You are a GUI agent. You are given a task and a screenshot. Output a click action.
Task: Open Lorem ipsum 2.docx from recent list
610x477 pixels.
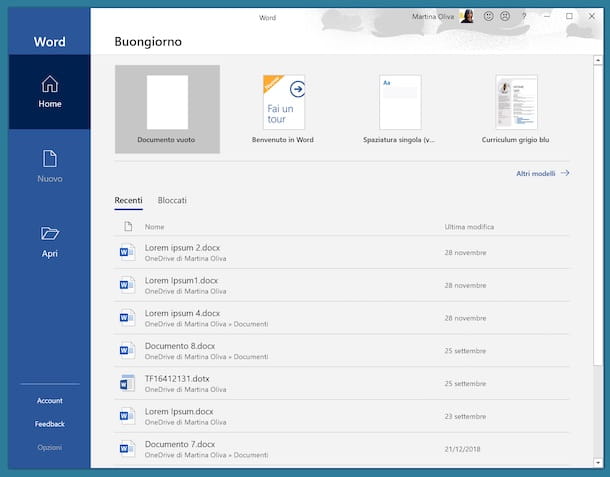coord(180,247)
